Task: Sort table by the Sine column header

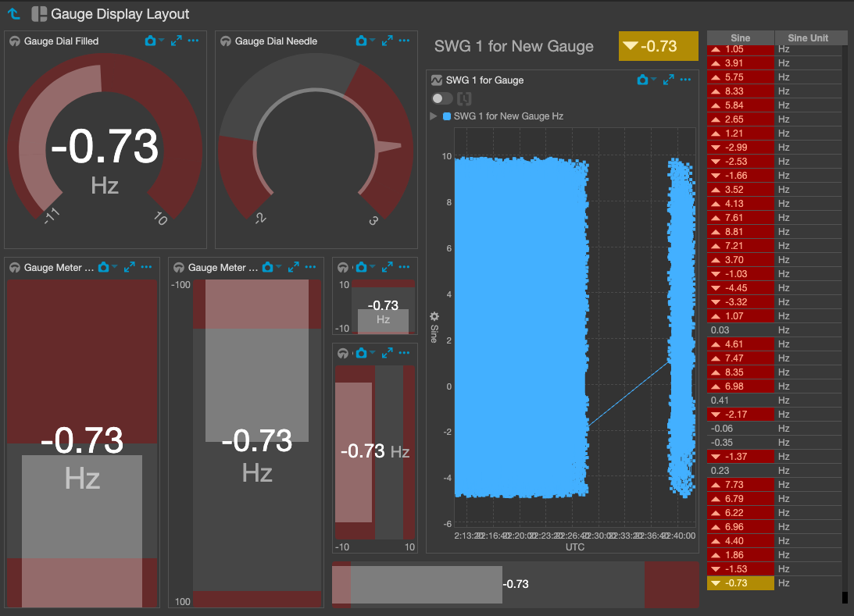Action: [741, 38]
